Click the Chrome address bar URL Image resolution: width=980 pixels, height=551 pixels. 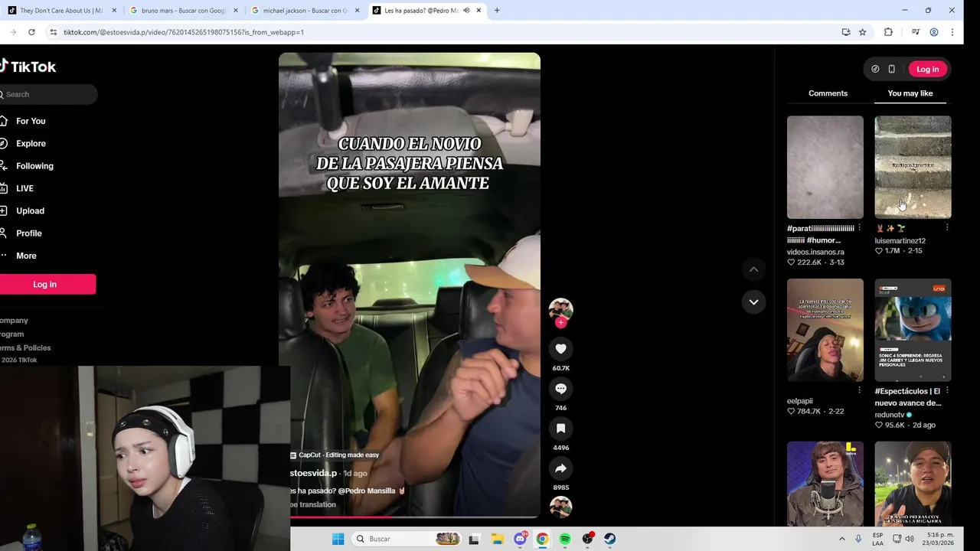(183, 32)
